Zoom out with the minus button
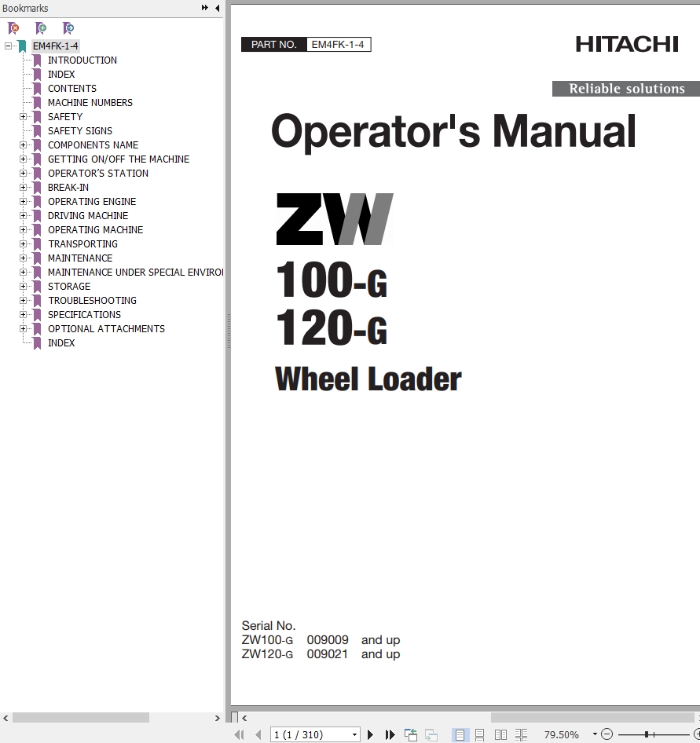Image resolution: width=700 pixels, height=743 pixels. click(x=607, y=734)
